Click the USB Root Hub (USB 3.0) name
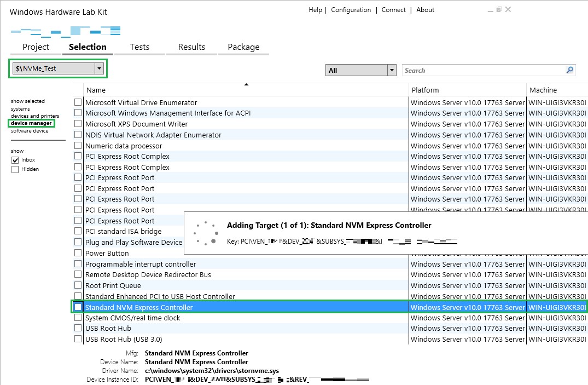Screen dimensions: 588x385 [x=124, y=339]
